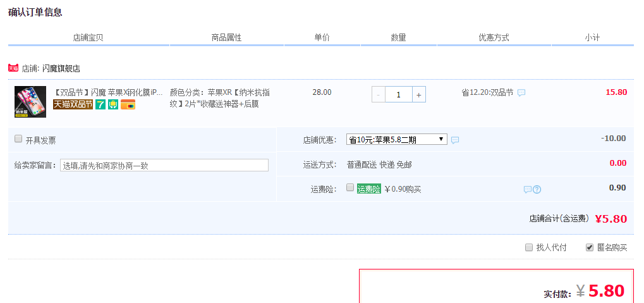Viewport: 644px width, 303px height.
Task: Click the comment bubble beside the 店铺优惠 dropdown
Action: (455, 140)
